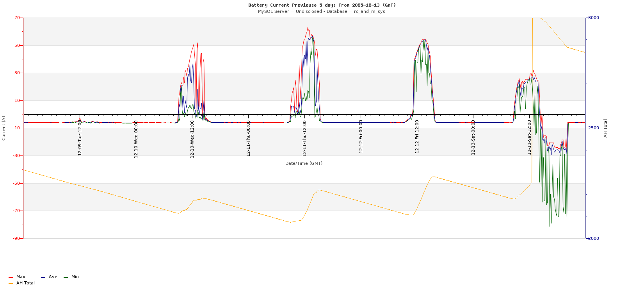Click the 12-10-Wed-00:00 time marker
Viewport: 644px width, 293px height.
pyautogui.click(x=136, y=139)
